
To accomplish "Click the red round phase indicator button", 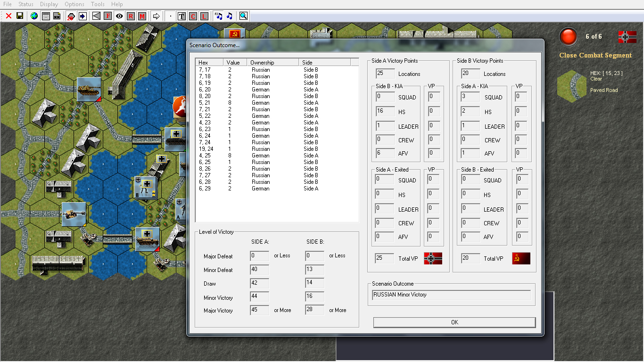I will (568, 37).
